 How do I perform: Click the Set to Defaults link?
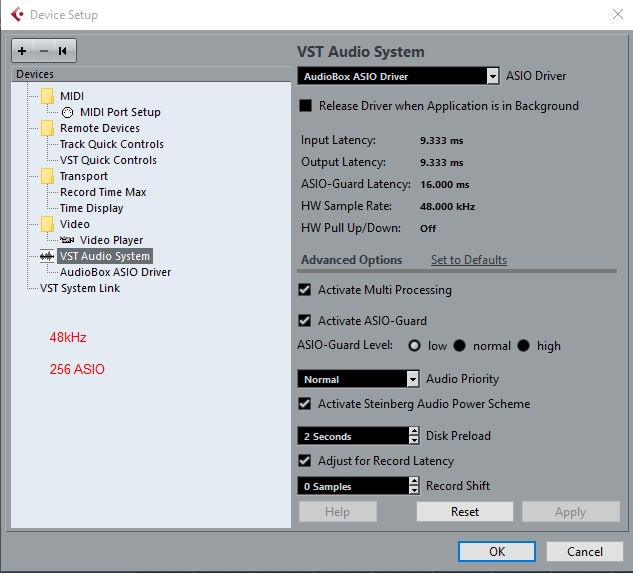click(469, 260)
